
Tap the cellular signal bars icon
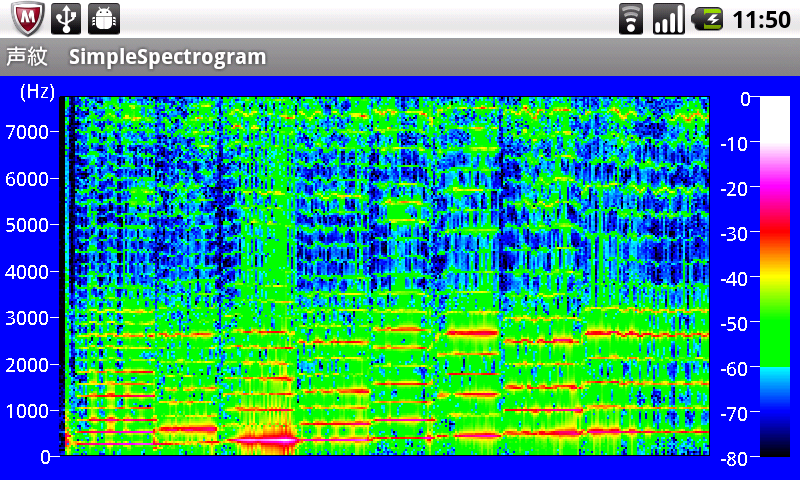tap(669, 19)
